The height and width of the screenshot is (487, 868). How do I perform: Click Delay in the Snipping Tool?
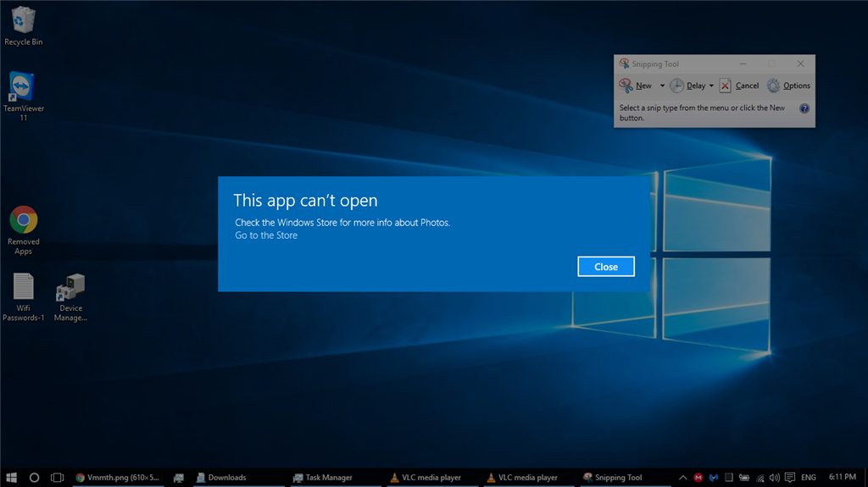[x=688, y=86]
